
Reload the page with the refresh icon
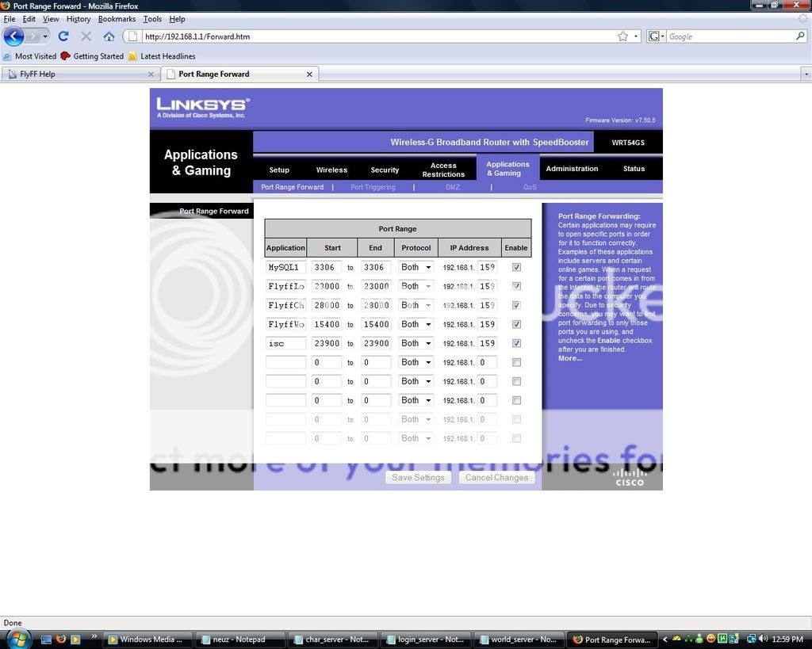(63, 36)
